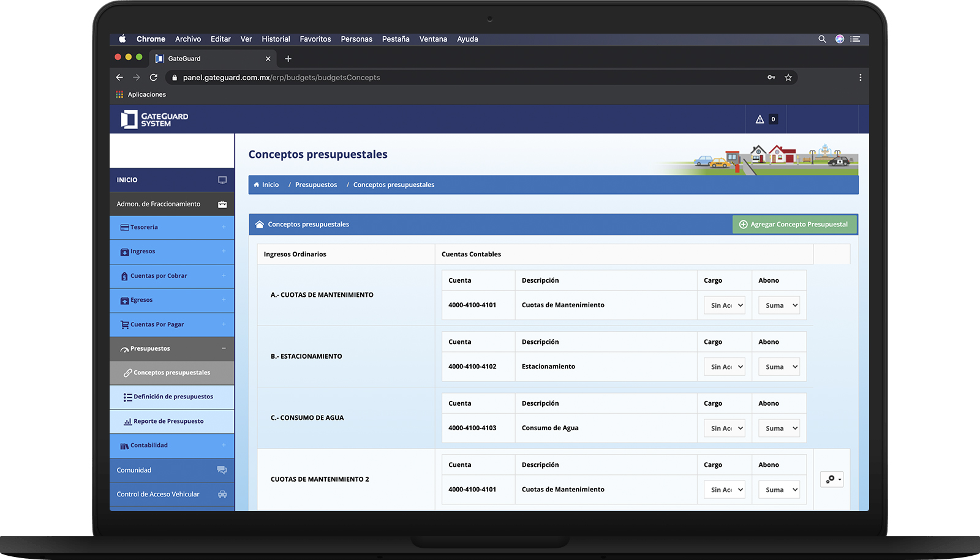Screen dimensions: 980x560
Task: Close the GateGuard browser tab
Action: tap(268, 59)
